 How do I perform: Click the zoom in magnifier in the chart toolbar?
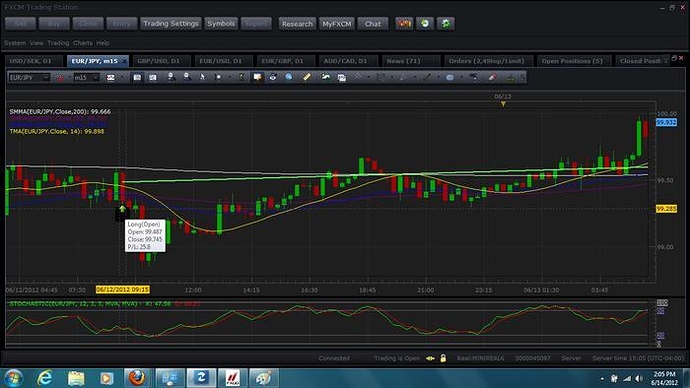tap(171, 77)
